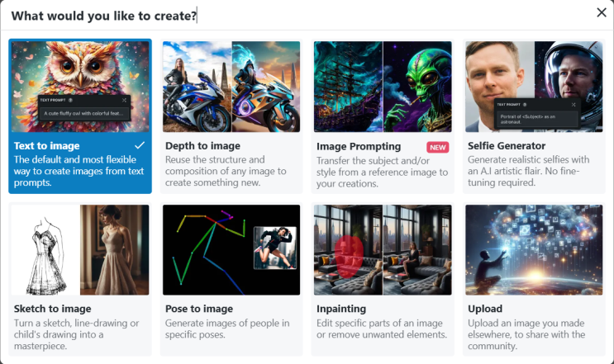Close the create dialog with the X icon
This screenshot has height=364, width=614.
pyautogui.click(x=602, y=12)
